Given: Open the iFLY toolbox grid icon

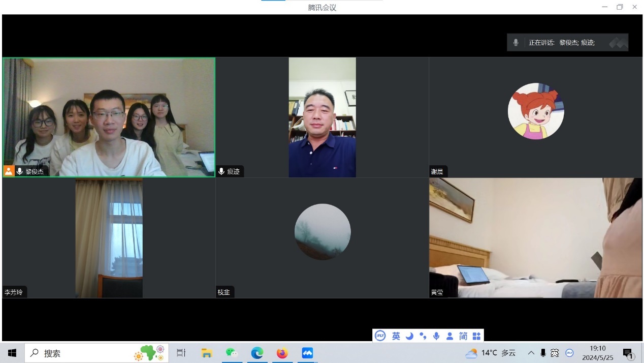Looking at the screenshot, I should point(476,336).
